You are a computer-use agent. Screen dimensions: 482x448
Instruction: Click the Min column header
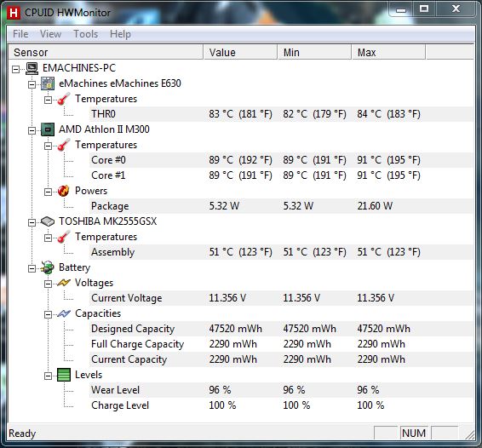[x=315, y=52]
